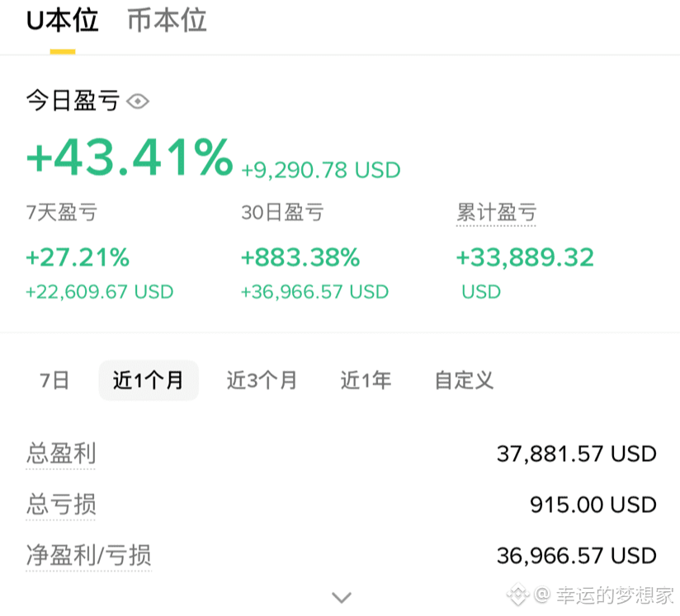Tap the 累计盈亏 label for its explanation
Image resolution: width=680 pixels, height=616 pixels.
496,213
